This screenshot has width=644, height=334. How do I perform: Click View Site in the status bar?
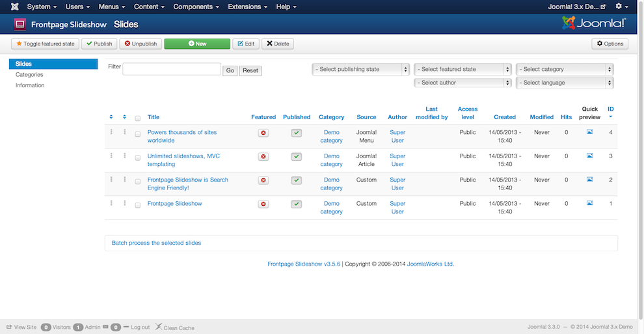[x=21, y=327]
